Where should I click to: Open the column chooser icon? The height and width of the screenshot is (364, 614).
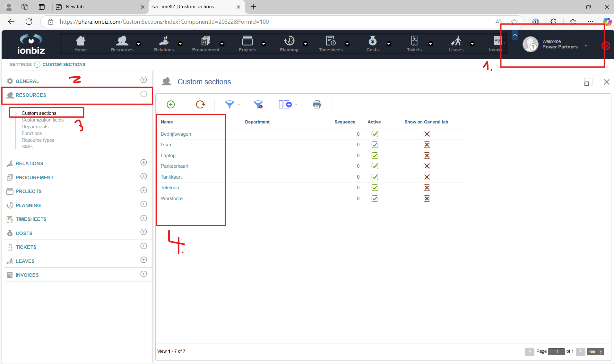click(285, 105)
